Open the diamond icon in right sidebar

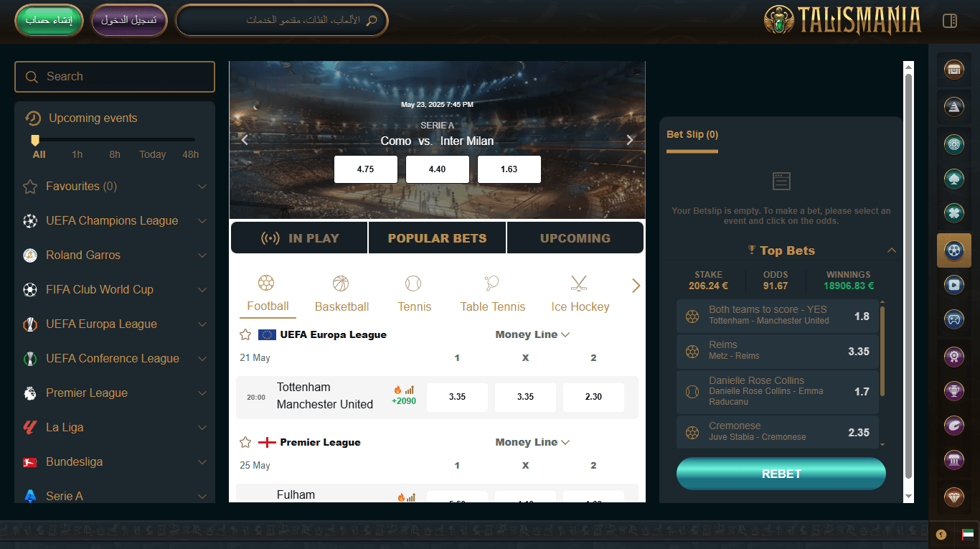click(x=953, y=497)
